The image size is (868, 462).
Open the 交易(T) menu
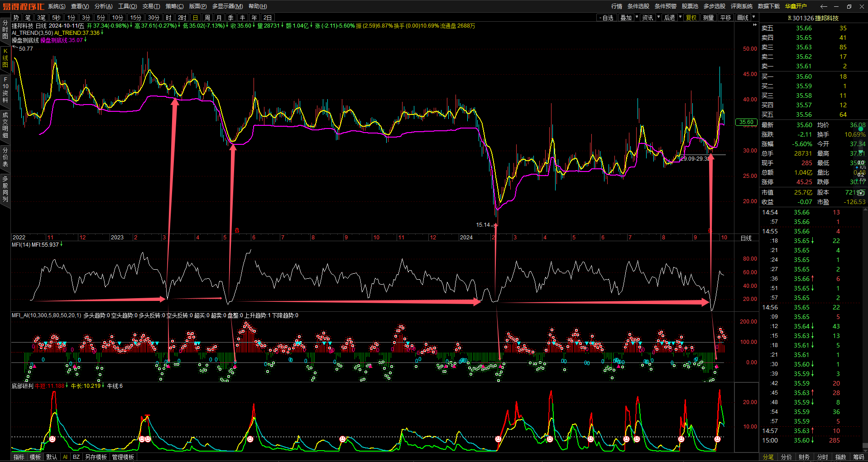coord(151,6)
